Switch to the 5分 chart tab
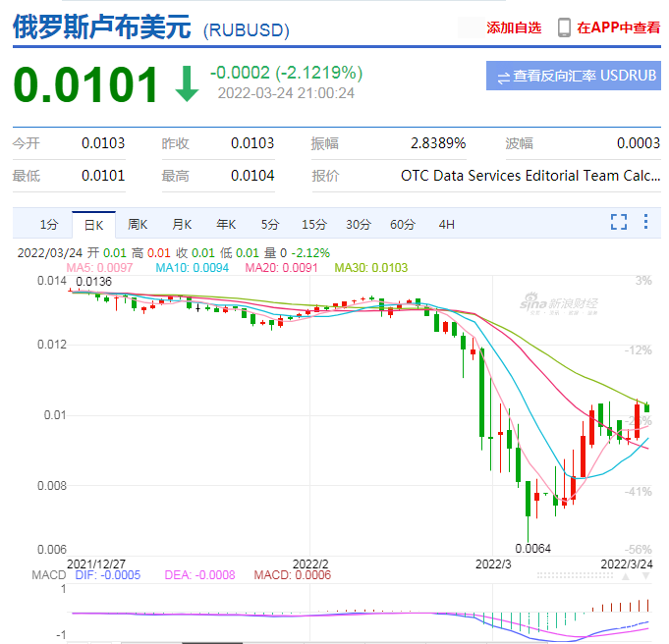This screenshot has width=669, height=644. [x=270, y=225]
